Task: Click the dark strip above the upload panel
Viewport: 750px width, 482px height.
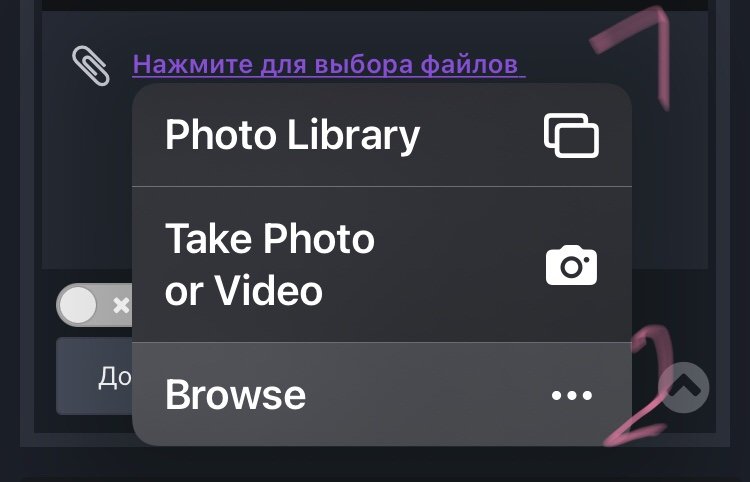Action: pos(375,5)
